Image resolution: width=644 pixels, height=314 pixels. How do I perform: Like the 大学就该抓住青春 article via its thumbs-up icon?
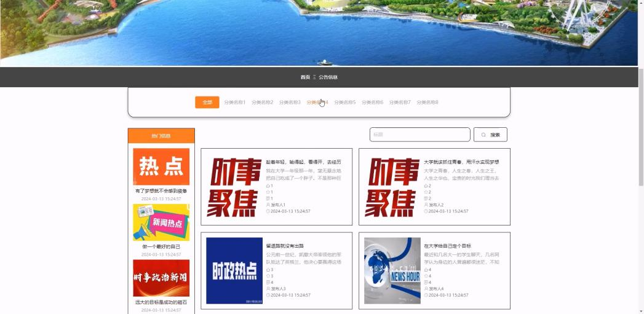click(x=426, y=186)
